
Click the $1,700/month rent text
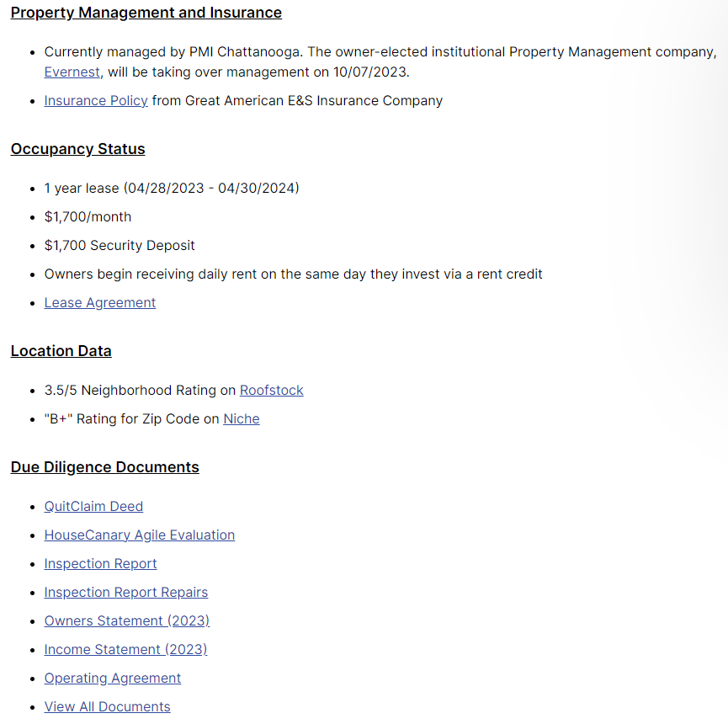click(x=88, y=217)
